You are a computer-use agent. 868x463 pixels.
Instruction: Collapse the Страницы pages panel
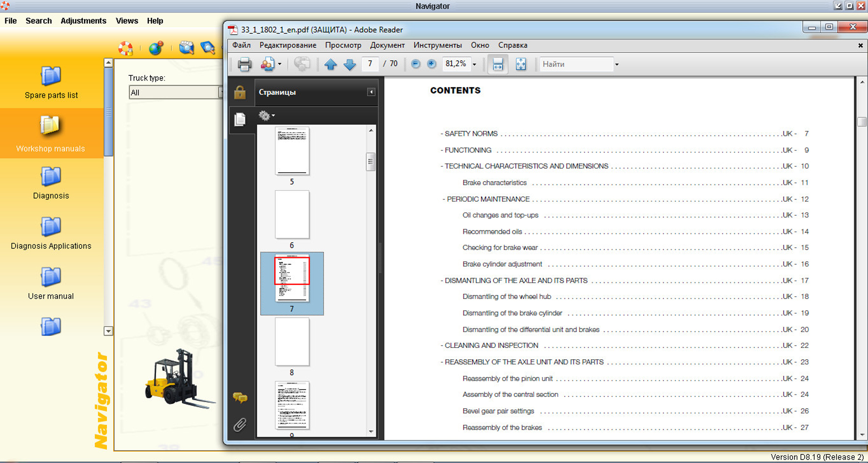371,92
